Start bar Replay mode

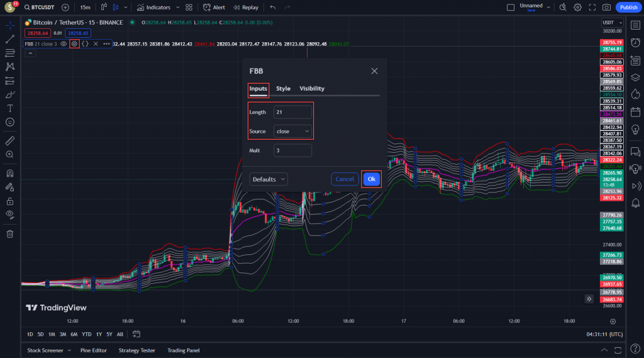tap(246, 8)
